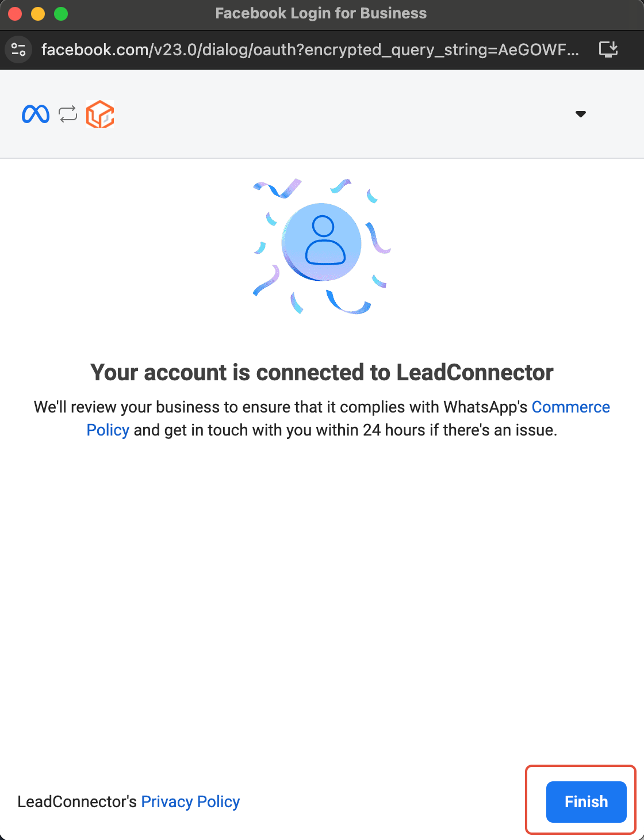The height and width of the screenshot is (840, 644).
Task: Expand the black caret dropdown in header
Action: 581,114
